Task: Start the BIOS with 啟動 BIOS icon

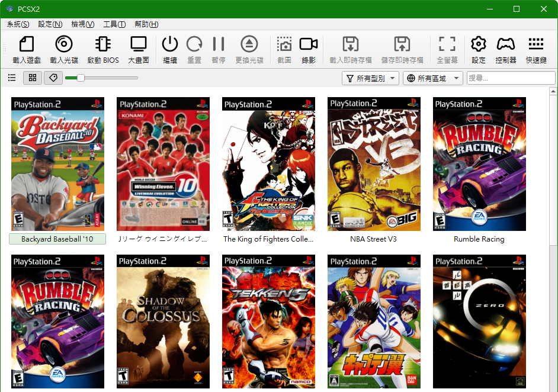Action: pyautogui.click(x=103, y=44)
